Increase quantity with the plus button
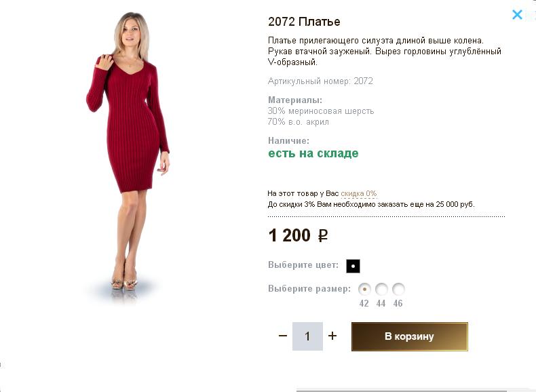 pos(332,336)
